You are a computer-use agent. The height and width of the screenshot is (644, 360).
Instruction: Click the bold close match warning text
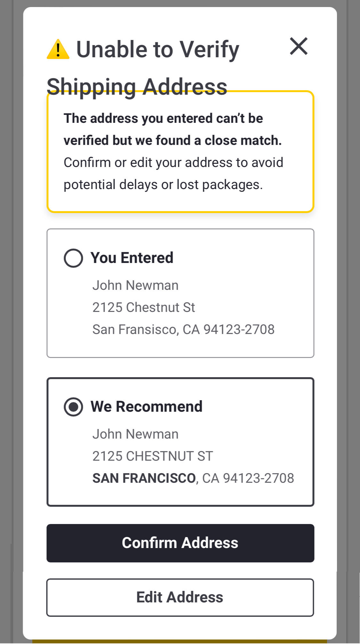(172, 129)
